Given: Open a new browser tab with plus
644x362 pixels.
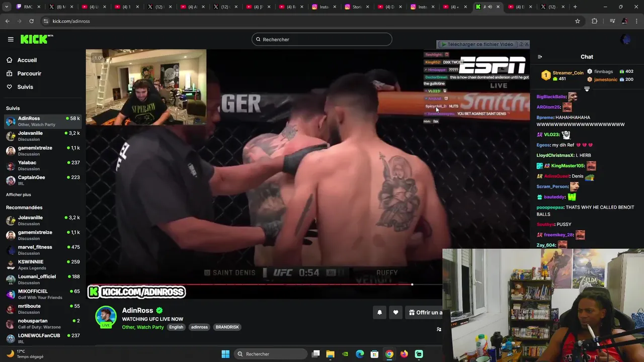Looking at the screenshot, I should pyautogui.click(x=575, y=7).
